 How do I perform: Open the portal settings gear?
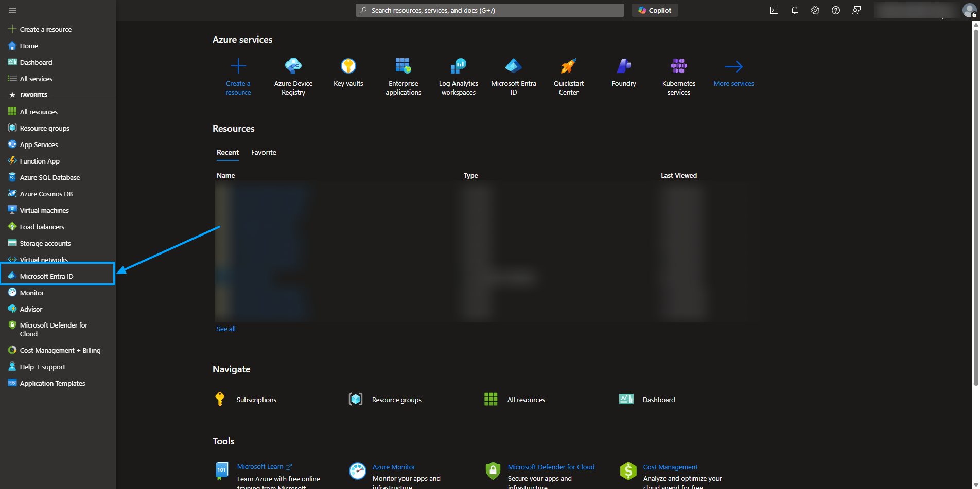(x=815, y=10)
